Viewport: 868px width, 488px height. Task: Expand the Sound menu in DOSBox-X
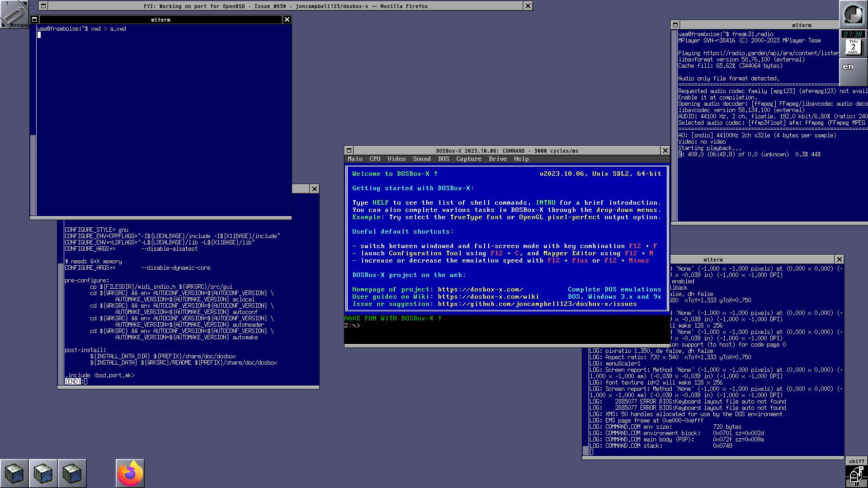click(421, 159)
